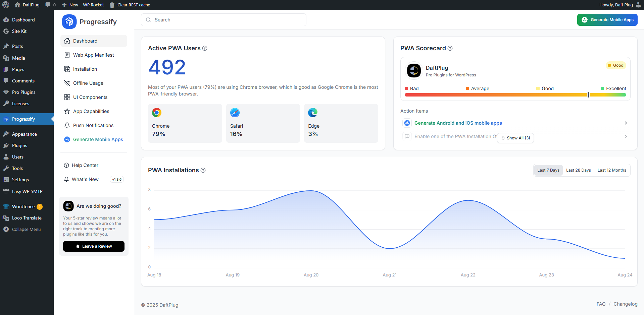
Task: Click the PWA Scorecard rating bar
Action: tap(515, 95)
